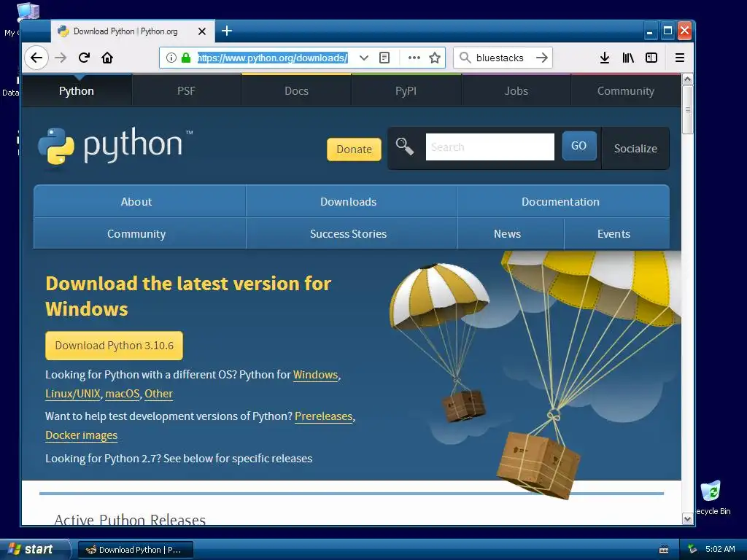Bookmark this page with the star
This screenshot has width=747, height=560.
coord(435,58)
